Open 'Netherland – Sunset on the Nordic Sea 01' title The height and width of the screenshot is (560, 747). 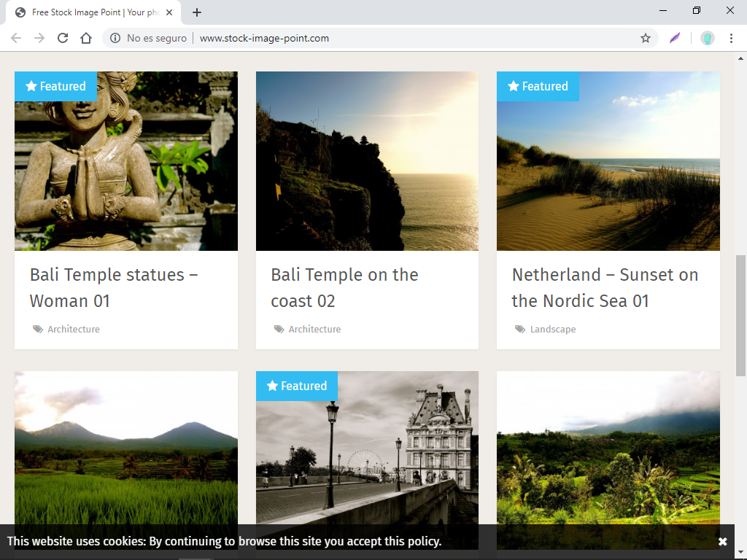tap(605, 287)
